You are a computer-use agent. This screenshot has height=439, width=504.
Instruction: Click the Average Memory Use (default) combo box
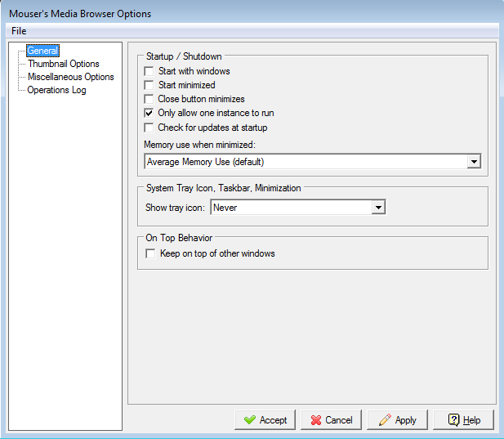(312, 161)
